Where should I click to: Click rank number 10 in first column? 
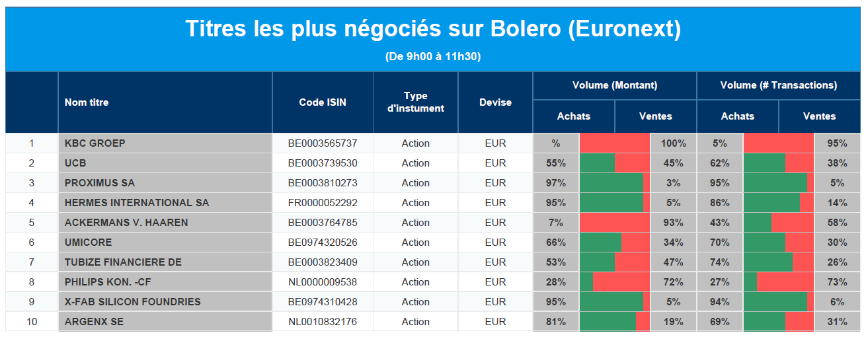coord(31,322)
